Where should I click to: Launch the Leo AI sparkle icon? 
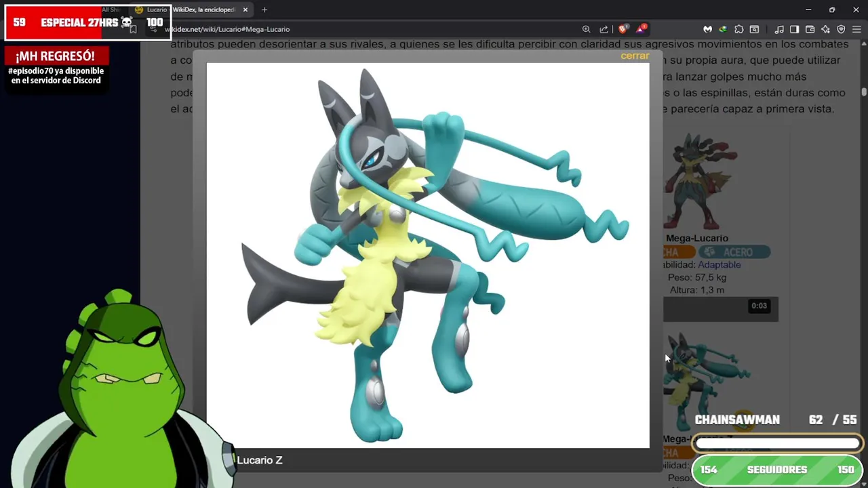pos(825,29)
